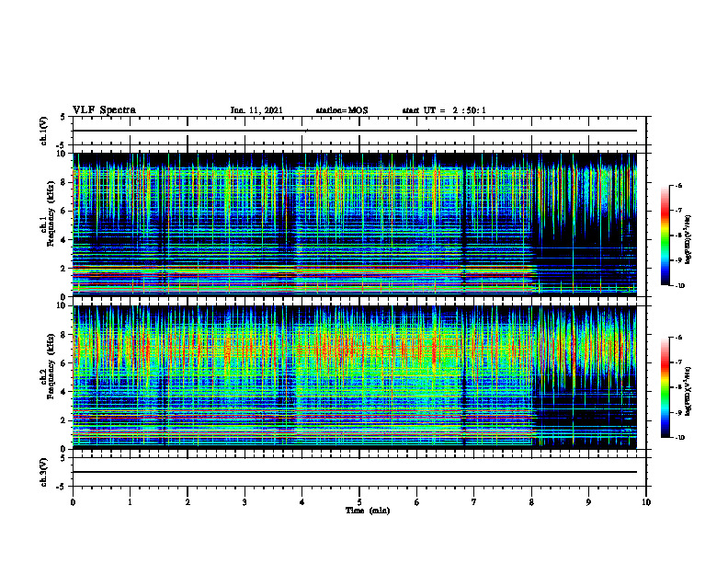Click the 4 kHz tick label on ch.2 axis

coord(63,392)
